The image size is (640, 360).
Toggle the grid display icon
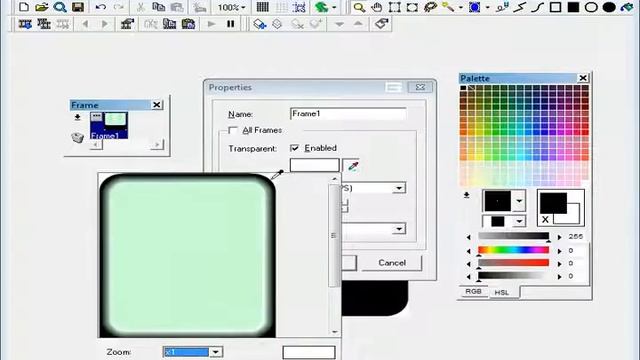click(262, 7)
